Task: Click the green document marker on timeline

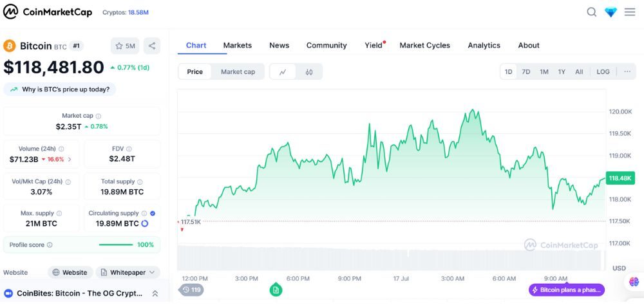Action: coord(276,290)
